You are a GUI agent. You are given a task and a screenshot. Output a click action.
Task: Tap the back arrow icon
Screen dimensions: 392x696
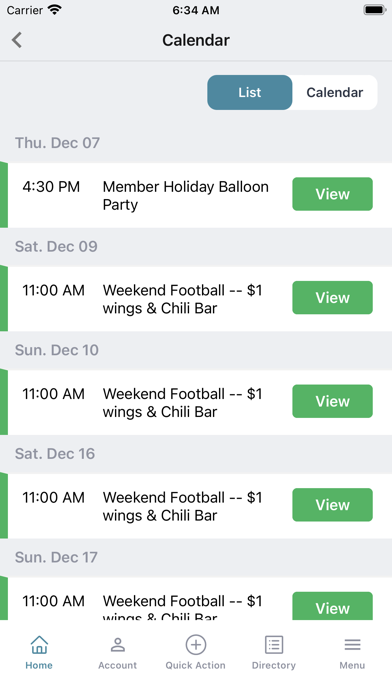coord(17,40)
